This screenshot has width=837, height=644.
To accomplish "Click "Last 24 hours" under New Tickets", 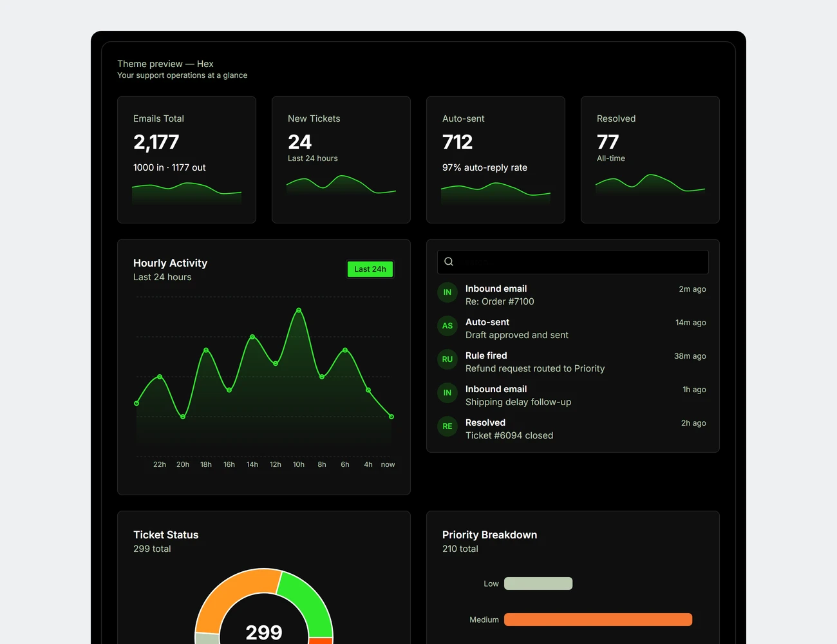I will click(x=313, y=158).
